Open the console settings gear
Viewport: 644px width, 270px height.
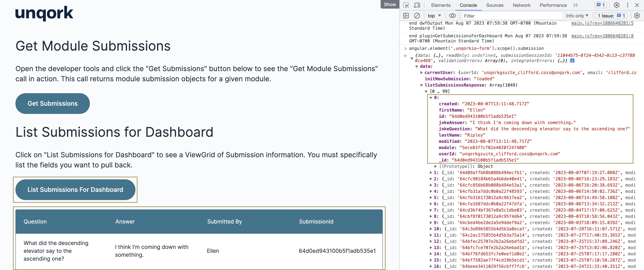(637, 16)
